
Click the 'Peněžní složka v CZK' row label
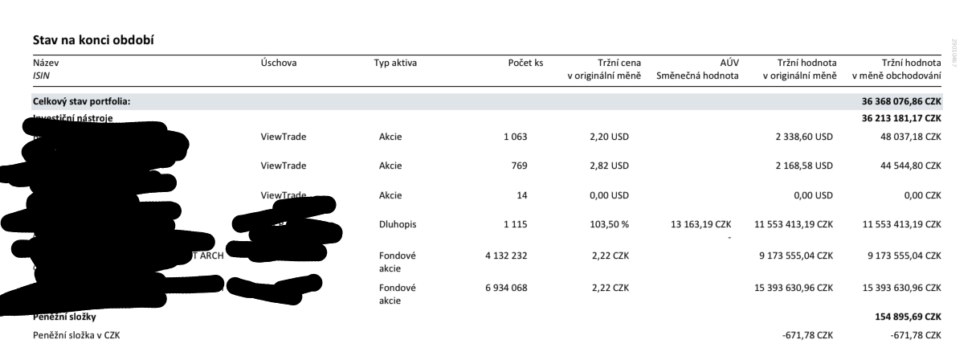[x=77, y=334]
